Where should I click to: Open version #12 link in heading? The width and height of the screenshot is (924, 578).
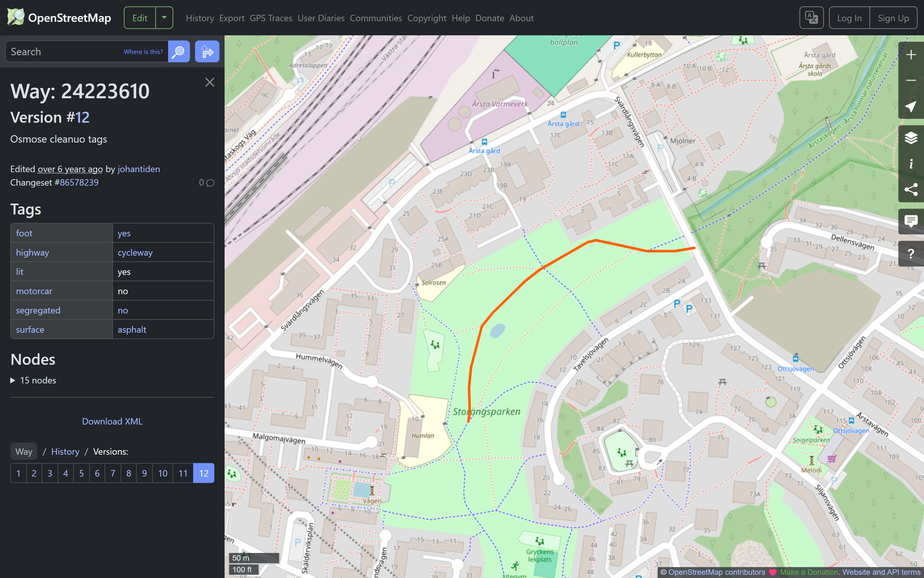pos(82,117)
